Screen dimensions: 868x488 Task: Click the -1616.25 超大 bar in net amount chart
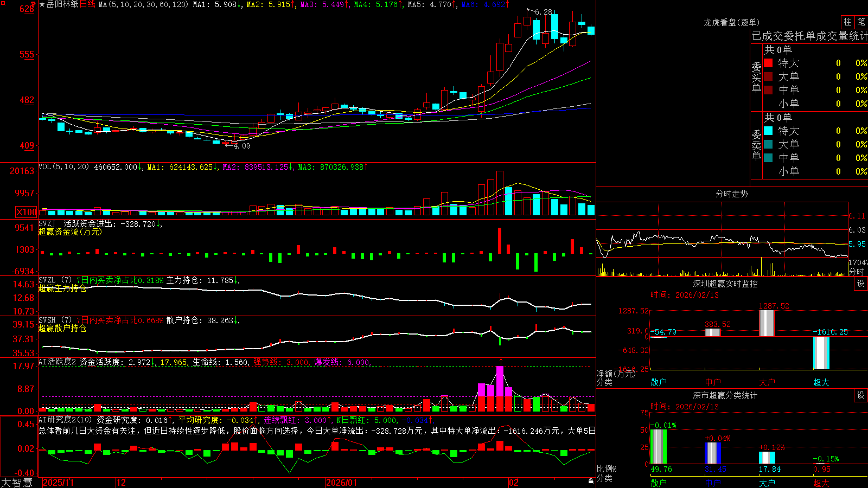click(821, 353)
